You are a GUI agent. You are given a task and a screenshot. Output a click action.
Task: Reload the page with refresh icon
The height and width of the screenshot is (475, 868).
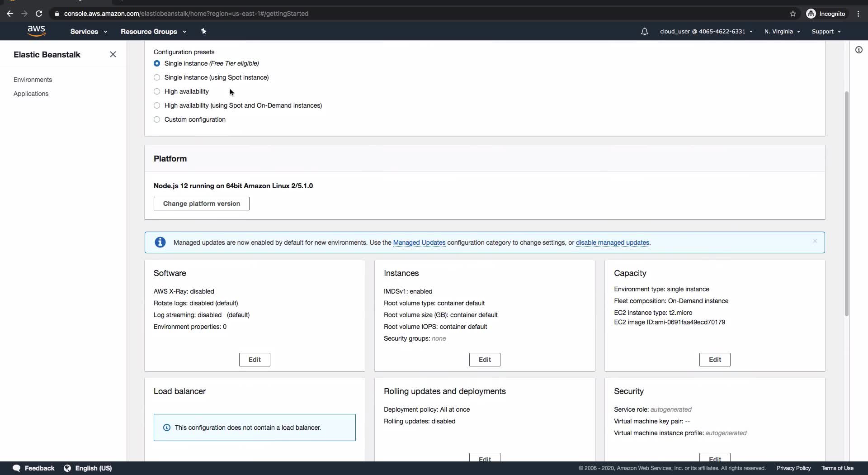[x=39, y=14]
